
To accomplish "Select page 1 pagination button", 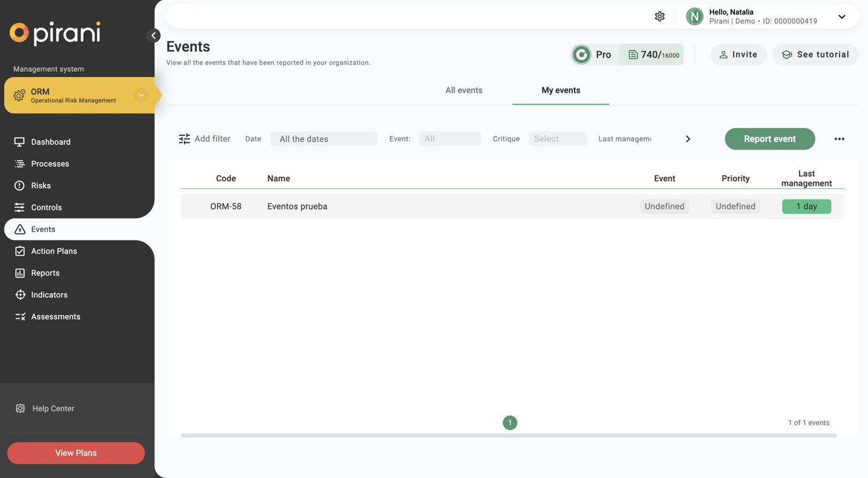I will pos(510,422).
